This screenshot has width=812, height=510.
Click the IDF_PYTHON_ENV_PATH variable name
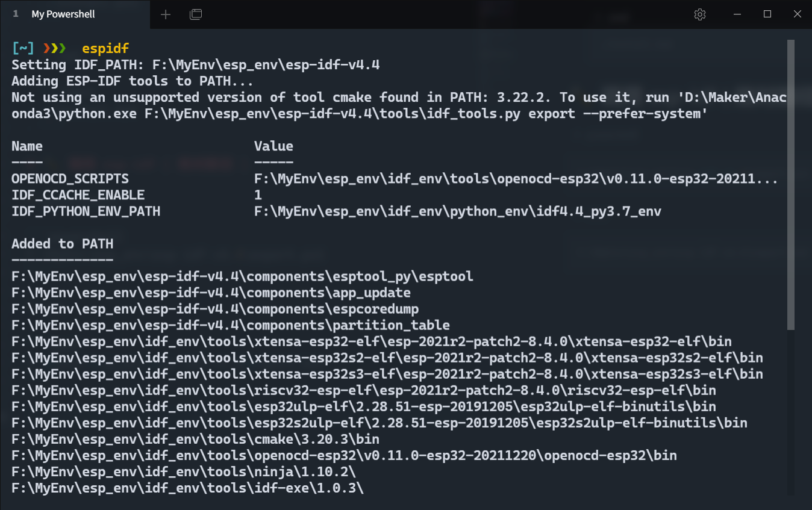pyautogui.click(x=86, y=211)
